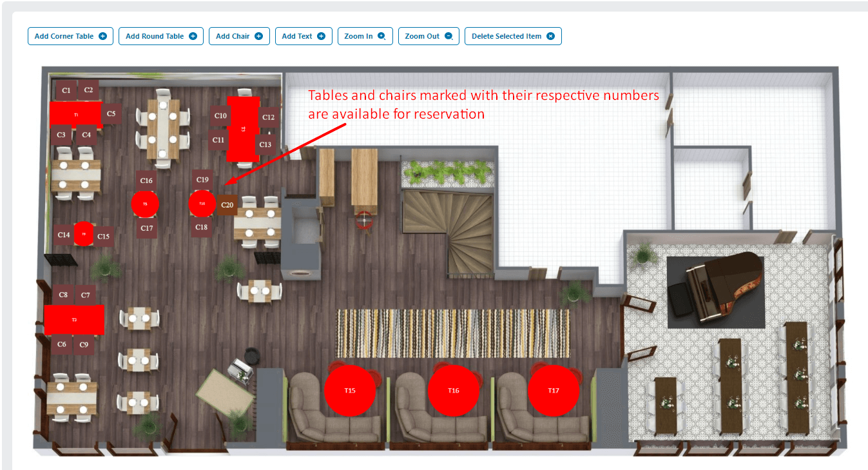Select round table T5
Screen dimensions: 868x470
145,204
